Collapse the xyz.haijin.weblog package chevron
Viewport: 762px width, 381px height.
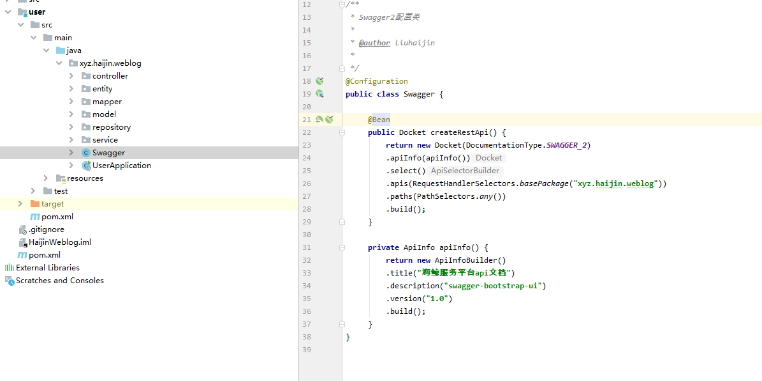coord(59,63)
